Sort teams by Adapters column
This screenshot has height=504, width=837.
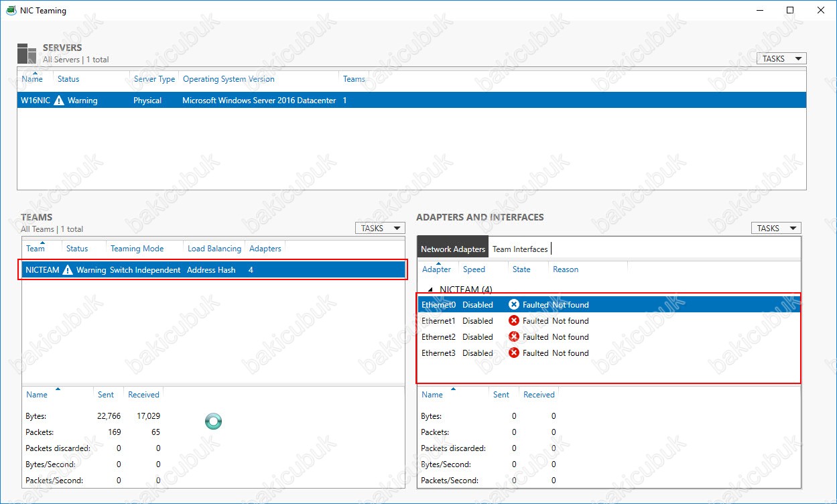[x=265, y=249]
